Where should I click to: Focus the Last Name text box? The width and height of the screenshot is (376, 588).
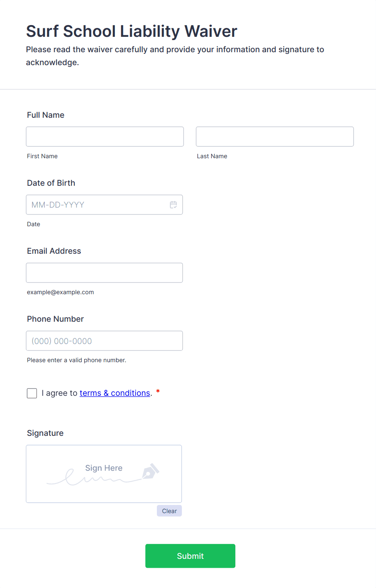(275, 137)
